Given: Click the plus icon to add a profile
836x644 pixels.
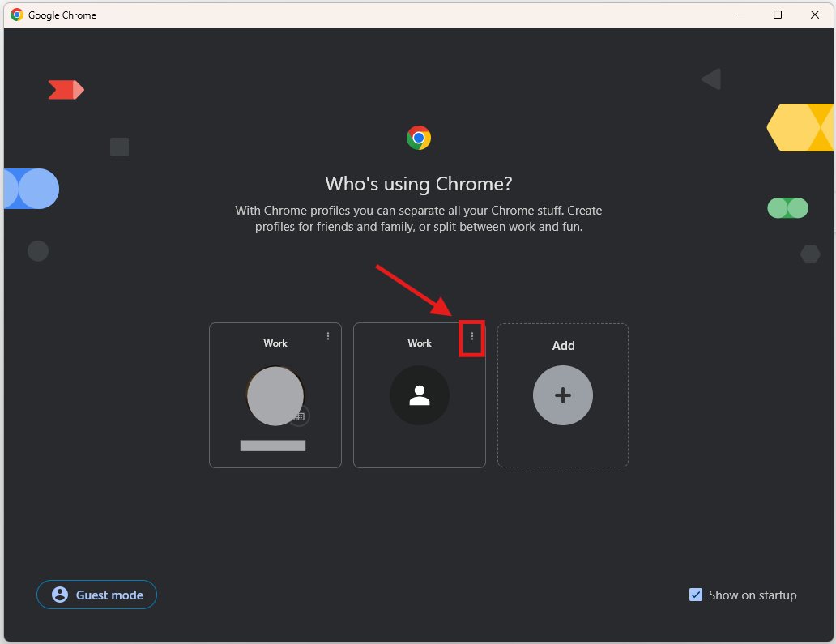Looking at the screenshot, I should (x=563, y=395).
